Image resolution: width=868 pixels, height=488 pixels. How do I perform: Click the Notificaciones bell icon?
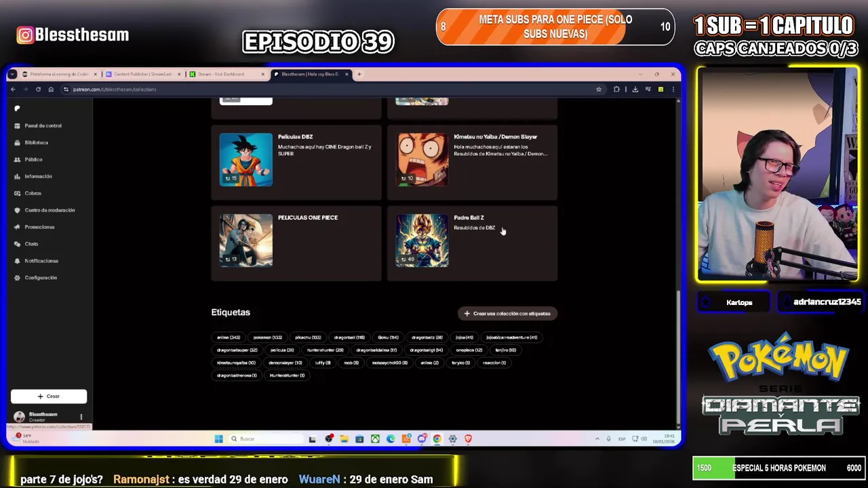pyautogui.click(x=18, y=261)
